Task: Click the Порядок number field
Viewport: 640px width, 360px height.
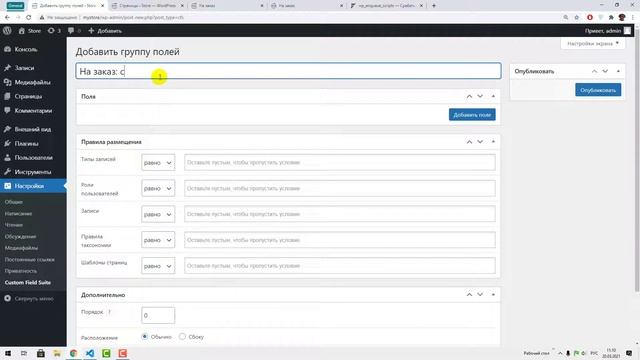Action: 158,315
